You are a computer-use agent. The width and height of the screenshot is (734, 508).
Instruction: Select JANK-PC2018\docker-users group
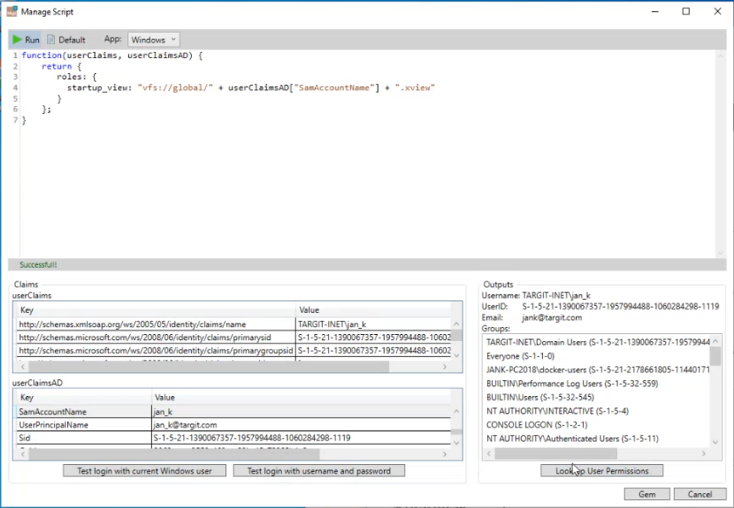click(597, 369)
